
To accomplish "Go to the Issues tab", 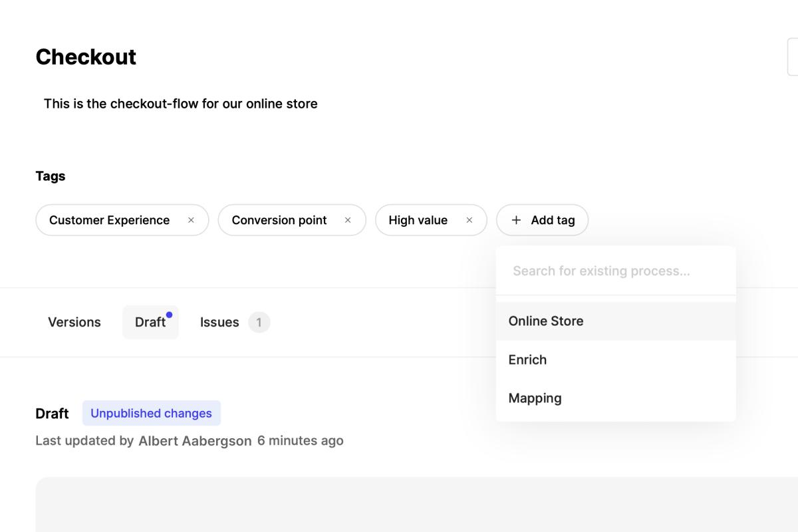I will click(x=219, y=323).
